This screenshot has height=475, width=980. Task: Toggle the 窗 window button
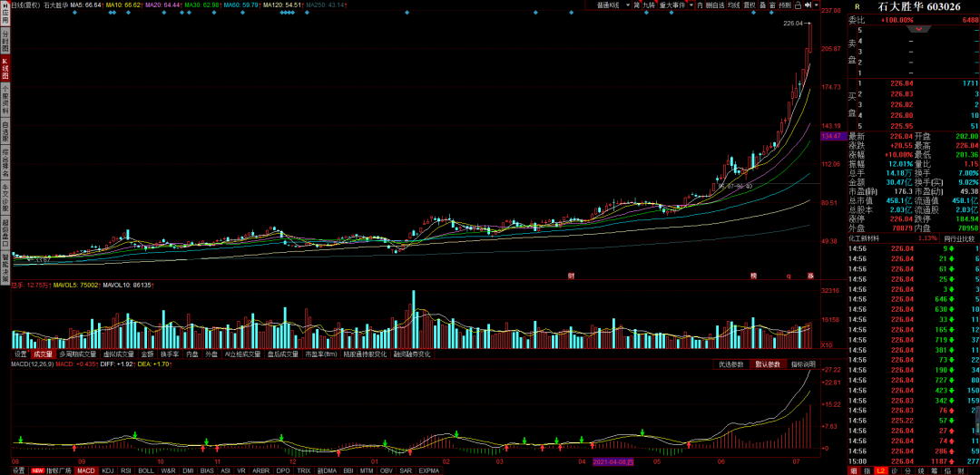click(x=772, y=5)
